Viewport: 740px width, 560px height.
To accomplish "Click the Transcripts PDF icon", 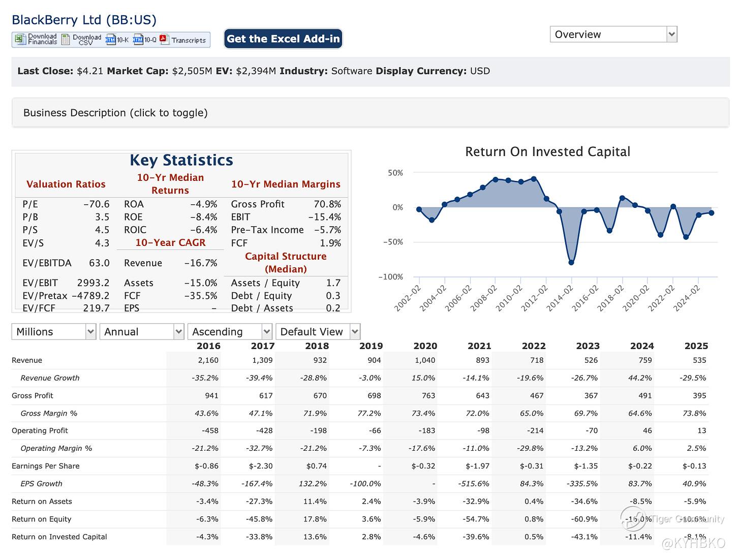I will pos(164,40).
